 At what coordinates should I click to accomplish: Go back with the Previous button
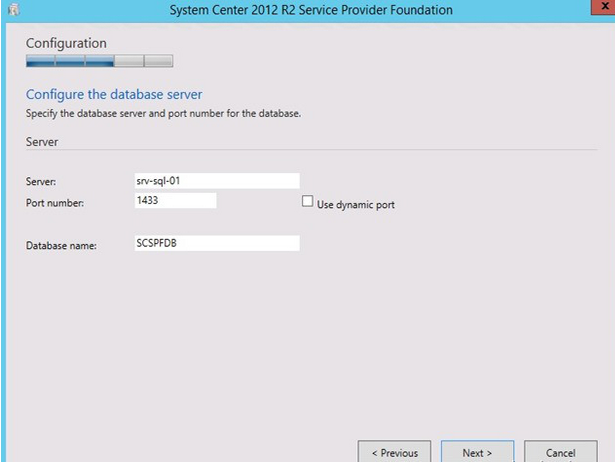(395, 452)
